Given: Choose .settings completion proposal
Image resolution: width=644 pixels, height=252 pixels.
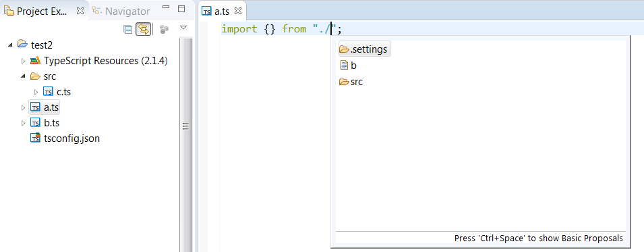Looking at the screenshot, I should [364, 49].
